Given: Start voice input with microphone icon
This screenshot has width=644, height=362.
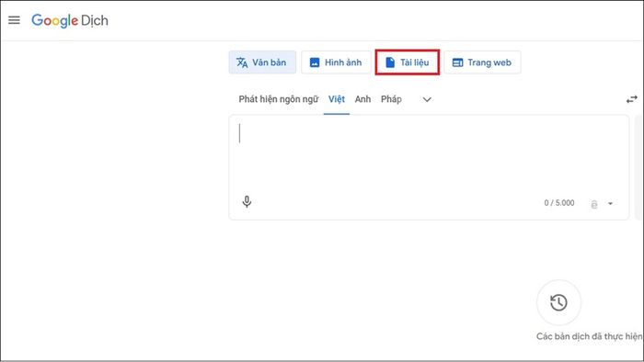Looking at the screenshot, I should (247, 202).
